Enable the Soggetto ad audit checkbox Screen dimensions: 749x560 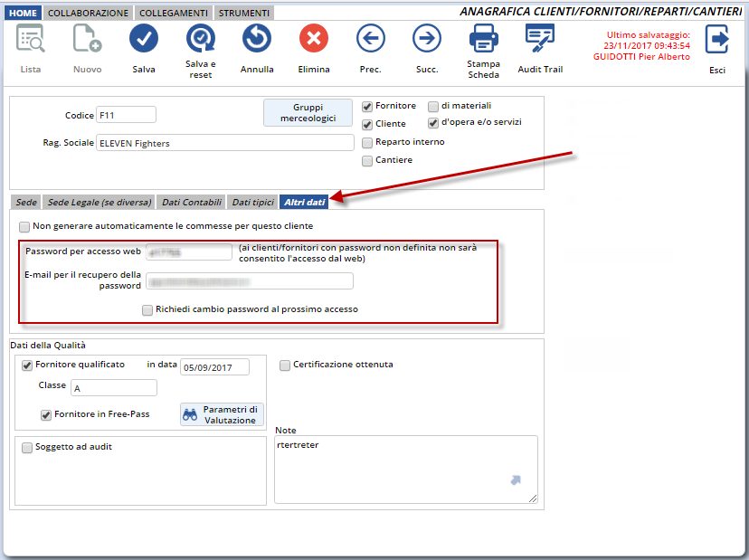[x=27, y=447]
